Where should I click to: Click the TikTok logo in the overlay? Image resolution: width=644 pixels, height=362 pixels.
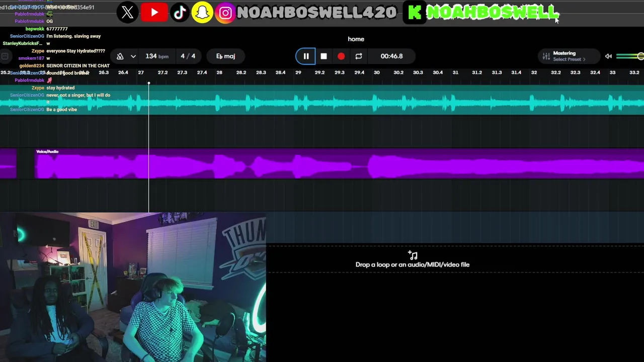click(x=180, y=13)
